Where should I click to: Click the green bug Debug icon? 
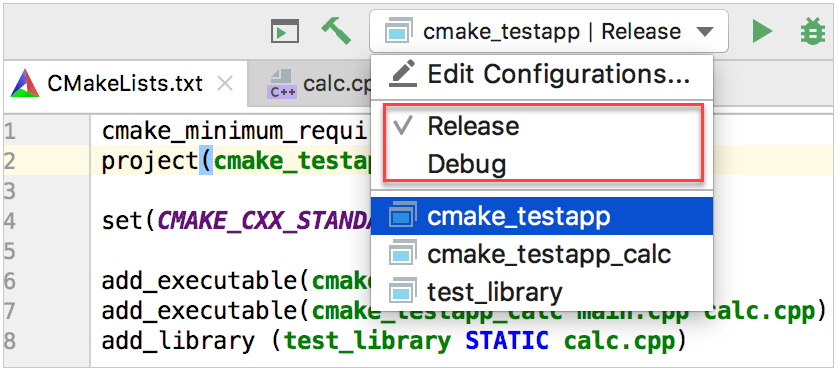coord(812,32)
